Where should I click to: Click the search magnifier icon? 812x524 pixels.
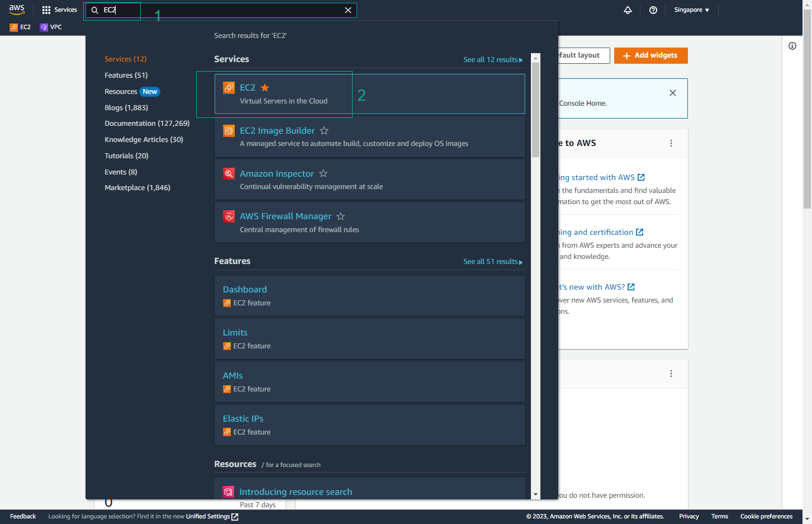[x=95, y=10]
